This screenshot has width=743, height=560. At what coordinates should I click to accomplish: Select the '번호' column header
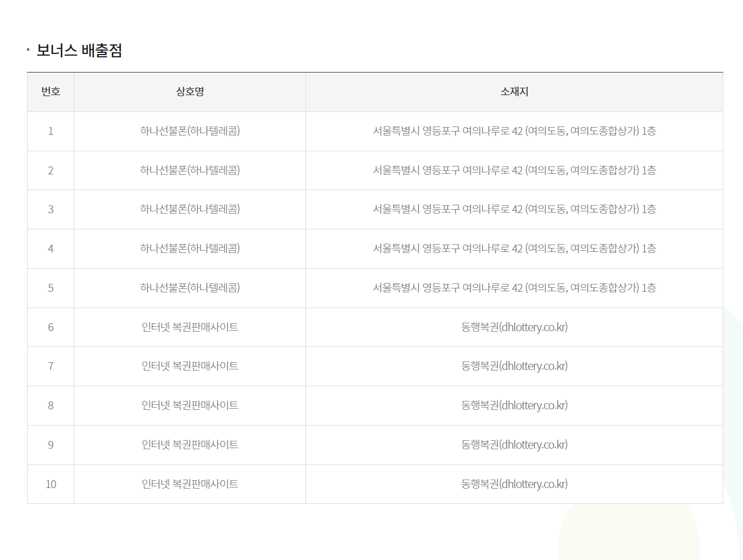(51, 92)
